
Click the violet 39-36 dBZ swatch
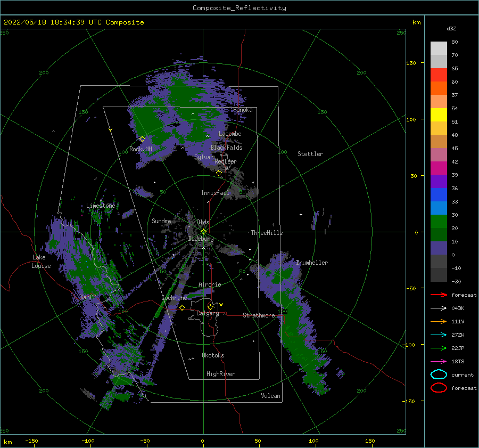[439, 182]
